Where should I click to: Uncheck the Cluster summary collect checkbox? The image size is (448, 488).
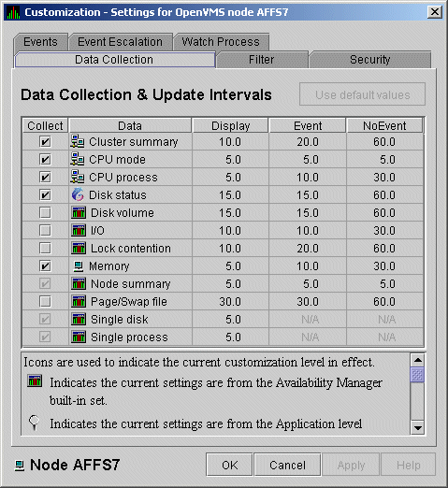pos(45,142)
